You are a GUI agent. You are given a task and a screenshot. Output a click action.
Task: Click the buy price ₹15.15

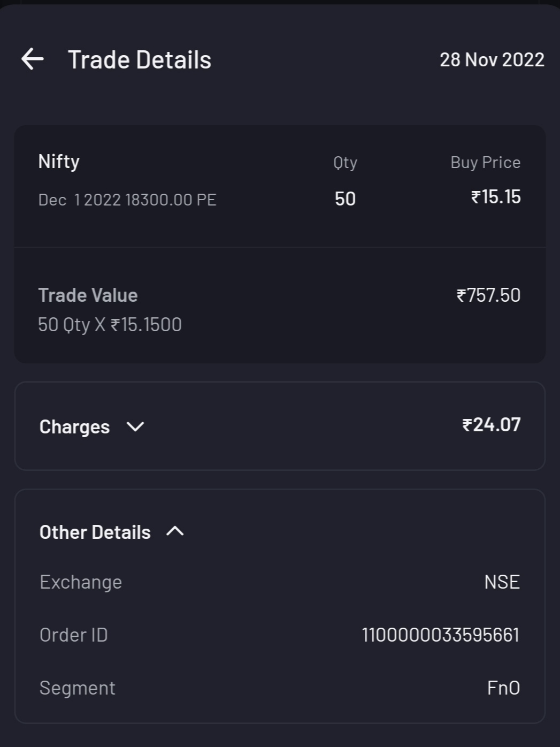(x=496, y=197)
